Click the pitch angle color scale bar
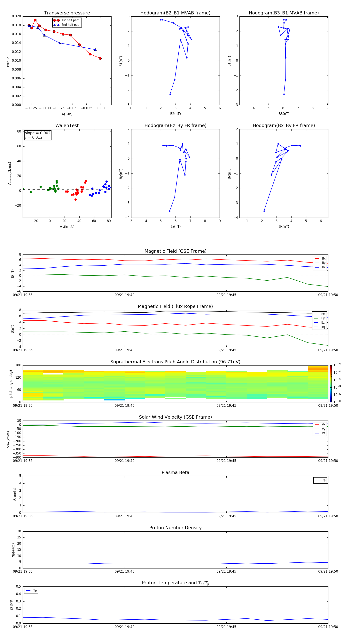The width and height of the screenshot is (351, 644). [x=331, y=383]
